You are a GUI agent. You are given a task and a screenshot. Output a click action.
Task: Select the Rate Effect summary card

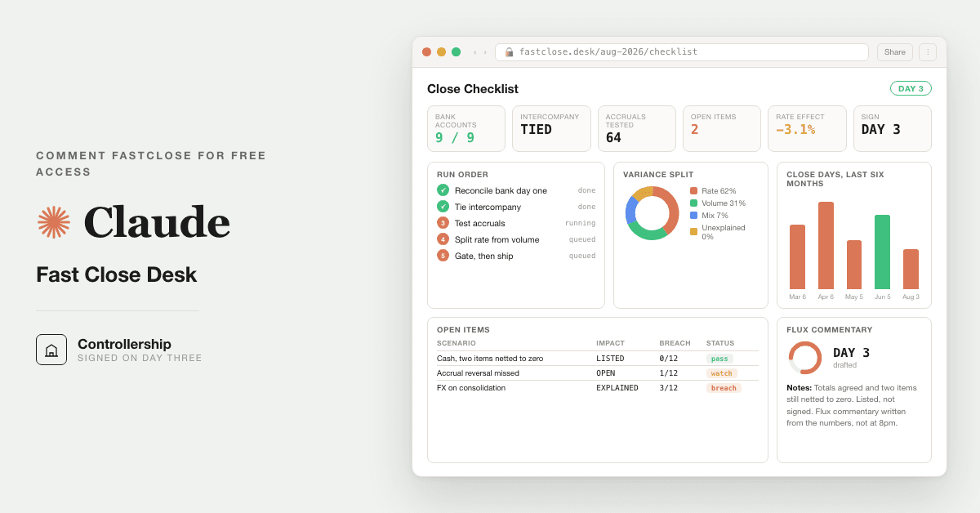[x=807, y=128]
